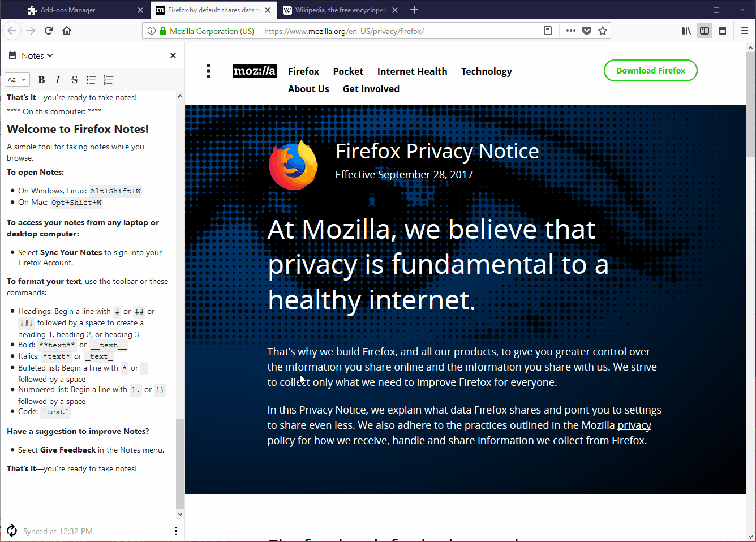Click the Notes toolbar button
This screenshot has width=756, height=542.
(723, 31)
